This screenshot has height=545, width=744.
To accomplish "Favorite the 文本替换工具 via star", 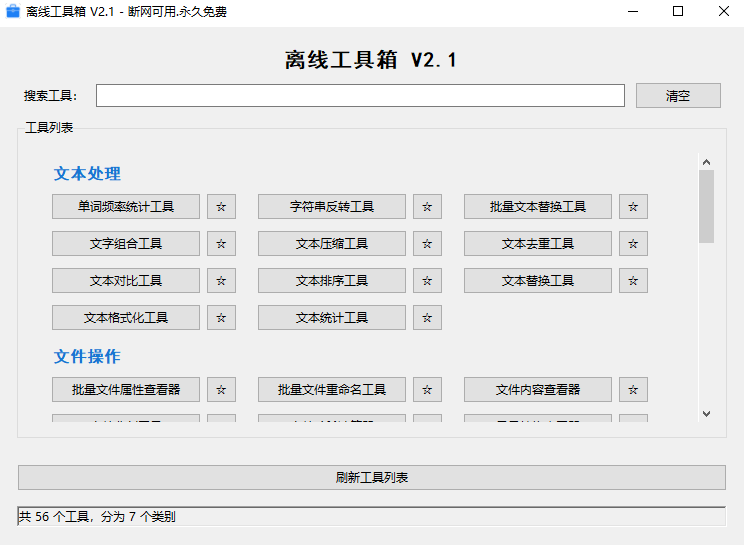I will (633, 280).
